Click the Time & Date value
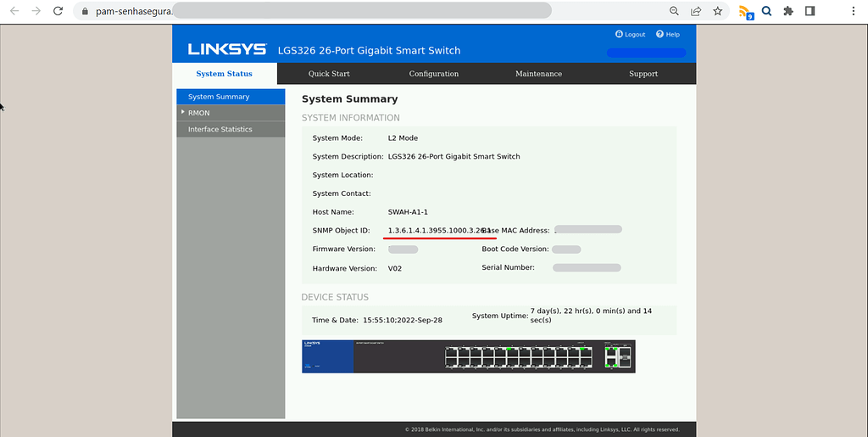The width and height of the screenshot is (868, 437). [403, 320]
